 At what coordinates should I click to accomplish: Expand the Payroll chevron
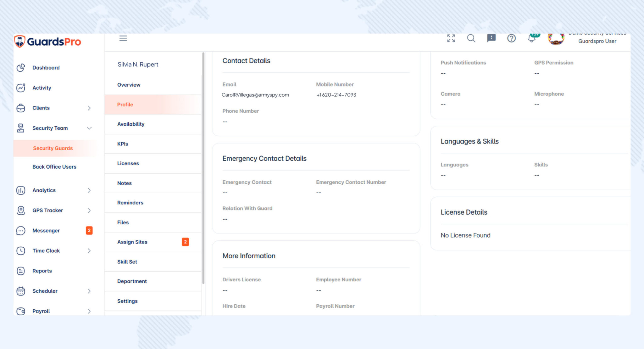pyautogui.click(x=89, y=311)
